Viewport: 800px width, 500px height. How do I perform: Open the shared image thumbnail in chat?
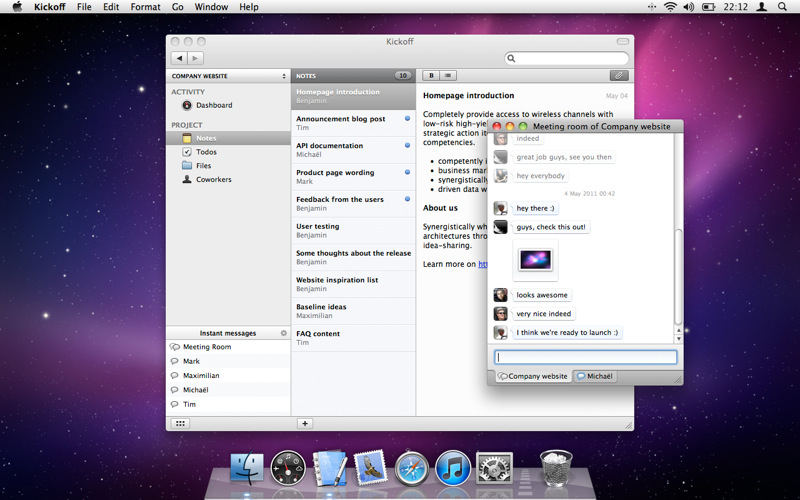coord(535,260)
